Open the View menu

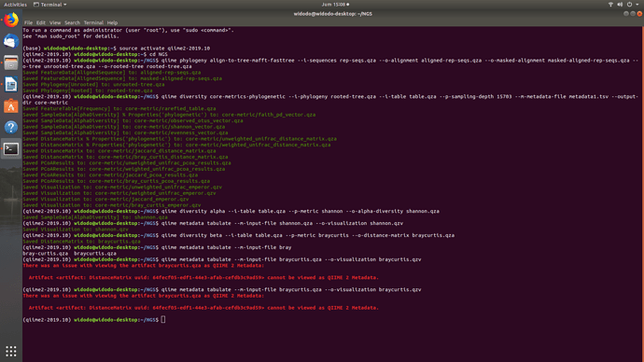pyautogui.click(x=55, y=22)
